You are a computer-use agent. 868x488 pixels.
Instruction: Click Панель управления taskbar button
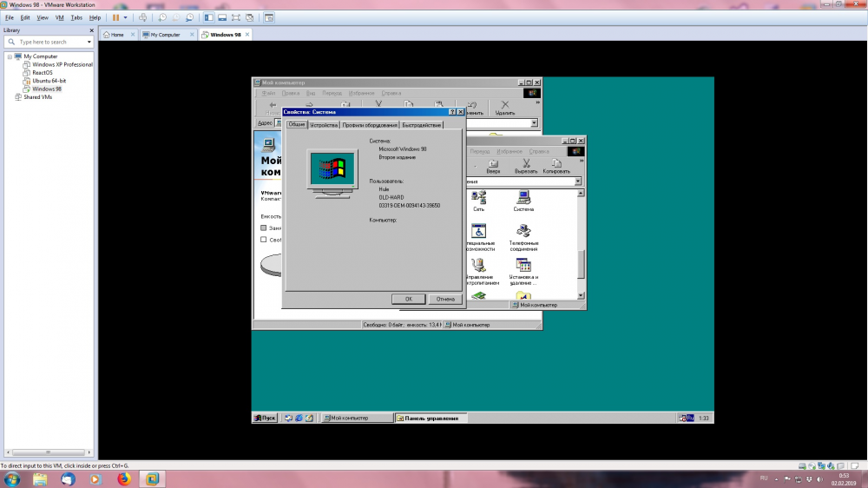point(431,419)
